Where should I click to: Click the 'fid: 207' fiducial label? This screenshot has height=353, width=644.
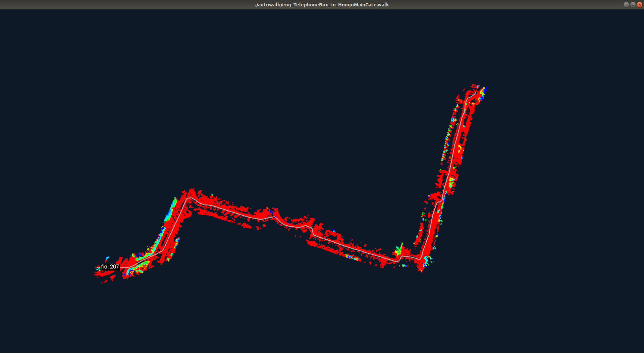(110, 267)
